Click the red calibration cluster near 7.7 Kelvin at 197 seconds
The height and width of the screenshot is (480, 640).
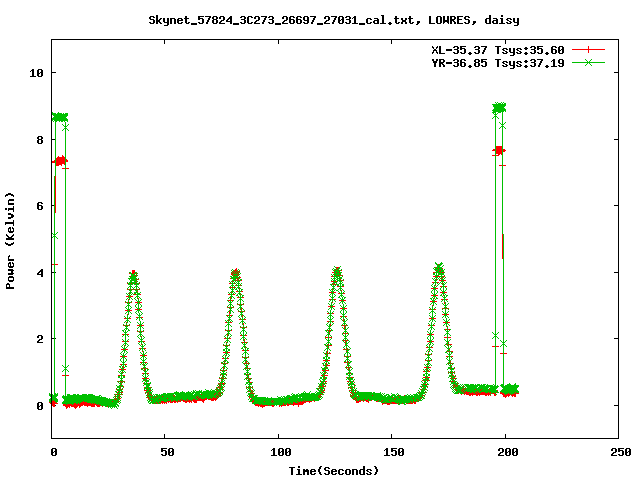tap(499, 151)
